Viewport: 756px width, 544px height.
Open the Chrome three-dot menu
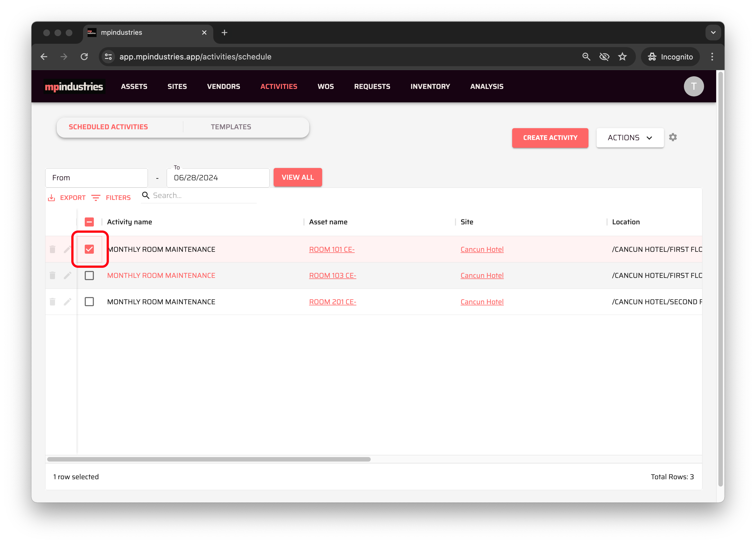pos(712,57)
